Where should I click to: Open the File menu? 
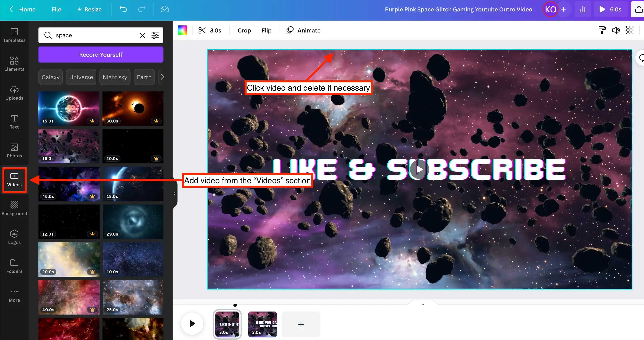(56, 9)
